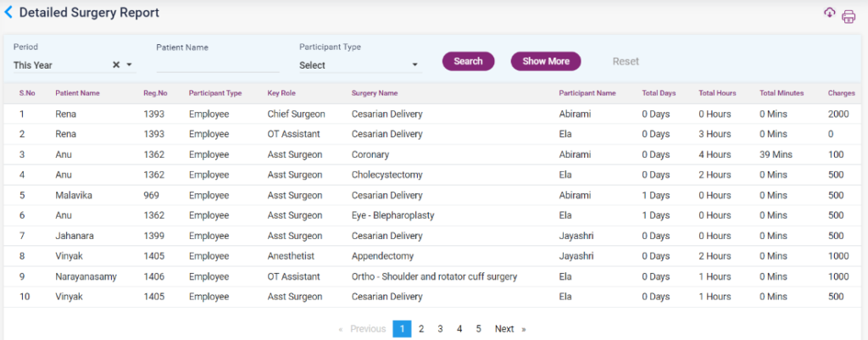Viewport: 868px width, 340px height.
Task: Click the cloud download export icon
Action: pyautogui.click(x=829, y=13)
